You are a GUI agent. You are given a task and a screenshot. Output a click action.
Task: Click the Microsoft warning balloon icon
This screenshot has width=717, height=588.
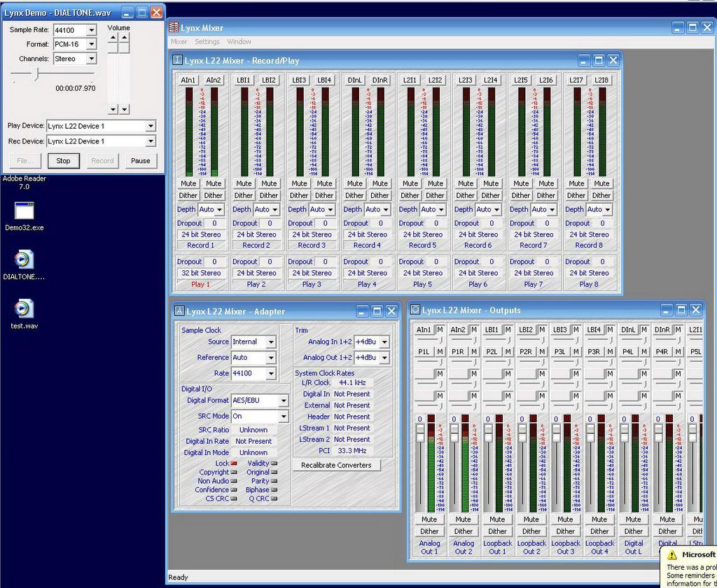(671, 554)
